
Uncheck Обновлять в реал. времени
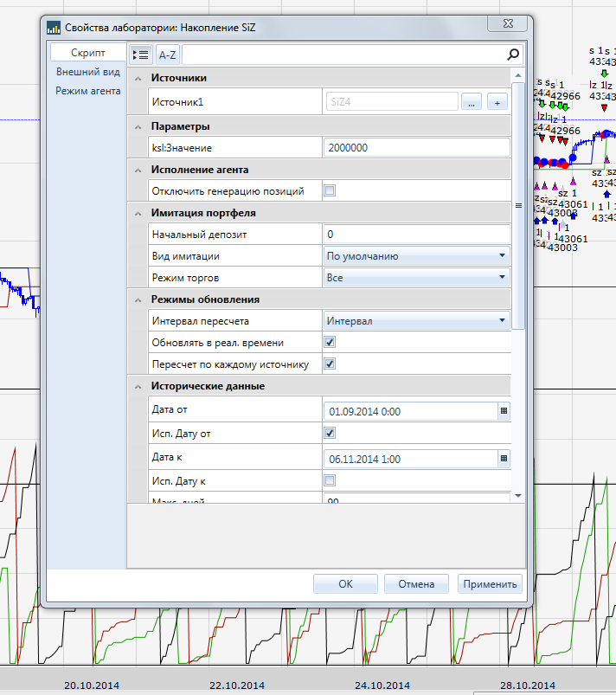[329, 342]
